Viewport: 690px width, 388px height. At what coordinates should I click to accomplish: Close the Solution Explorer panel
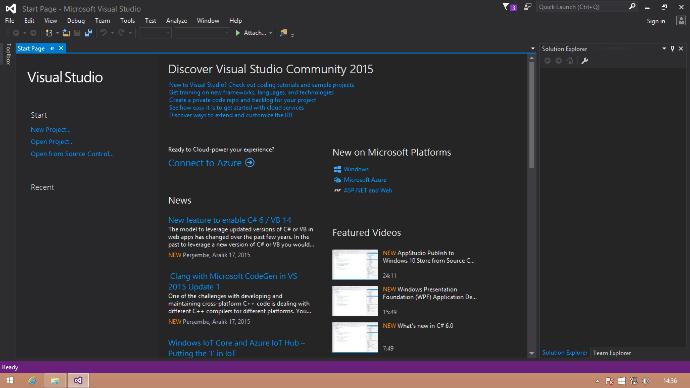pos(681,48)
